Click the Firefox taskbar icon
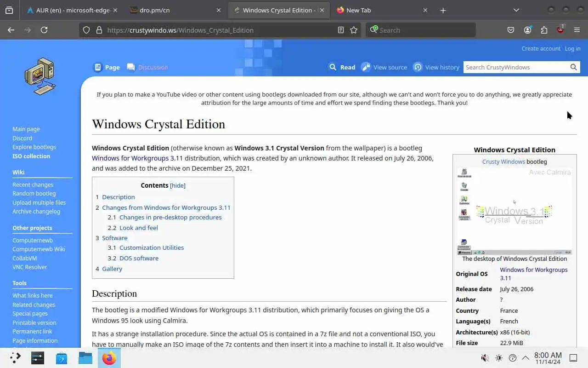Screen dimensions: 588x368 [109, 357]
